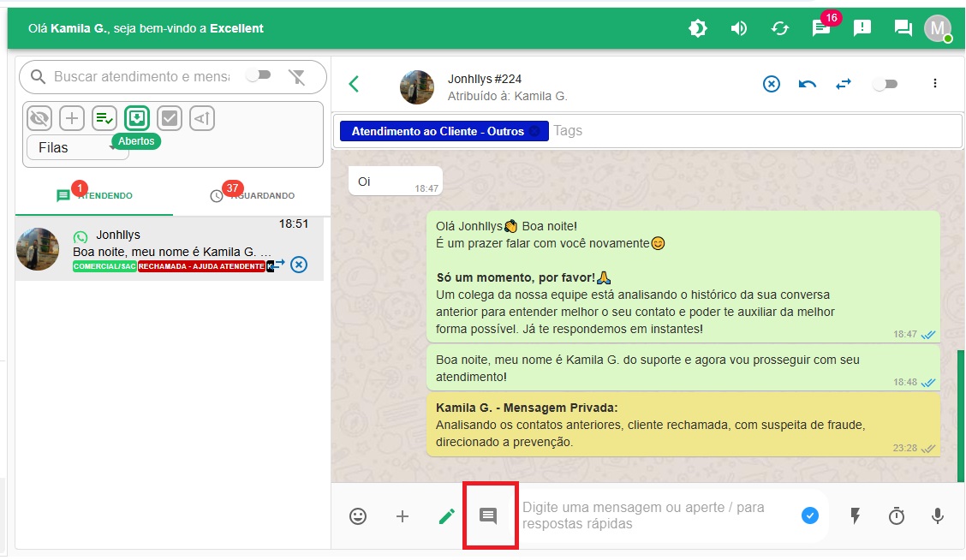This screenshot has height=560, width=966.
Task: Click the stopwatch schedule message icon
Action: (x=896, y=516)
